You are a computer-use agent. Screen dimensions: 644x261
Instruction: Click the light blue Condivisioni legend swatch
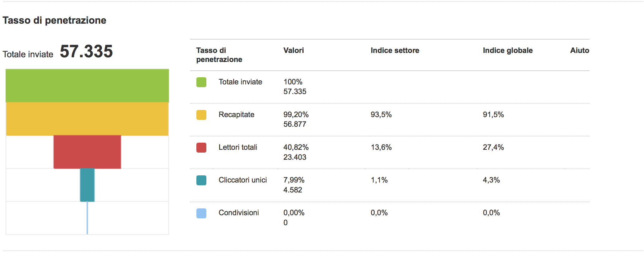[x=201, y=213]
